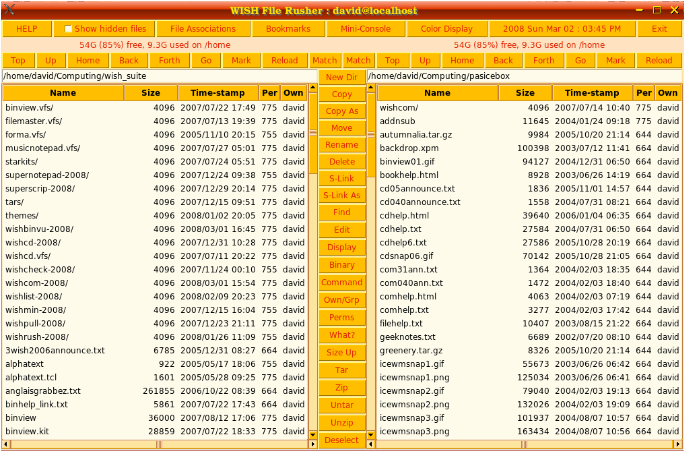This screenshot has height=451, width=684.
Task: Click the Edit button
Action: point(342,230)
